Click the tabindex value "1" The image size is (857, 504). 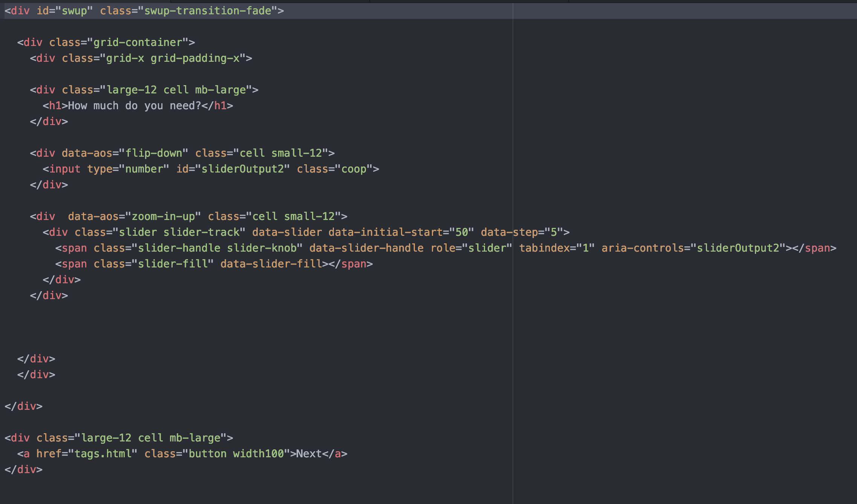point(585,248)
